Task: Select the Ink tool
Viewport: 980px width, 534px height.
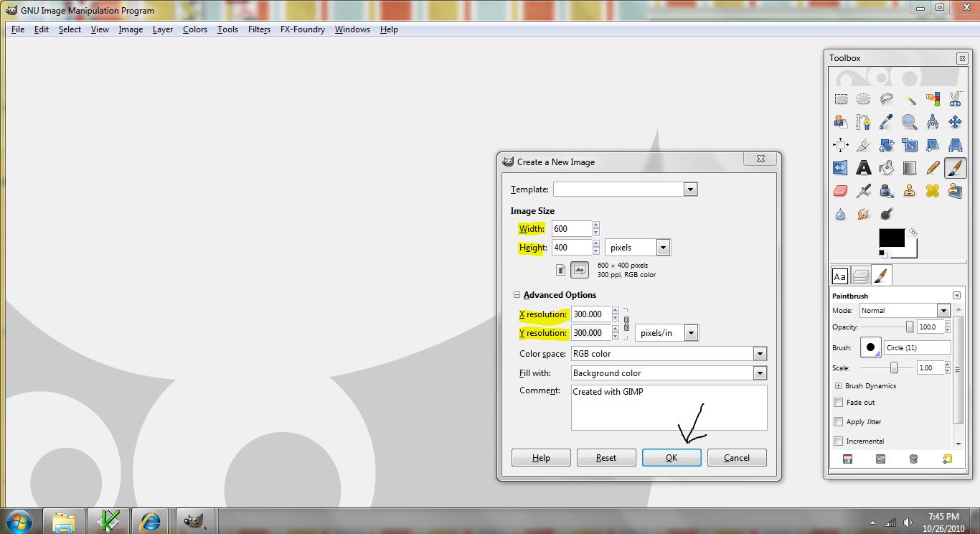Action: tap(887, 191)
